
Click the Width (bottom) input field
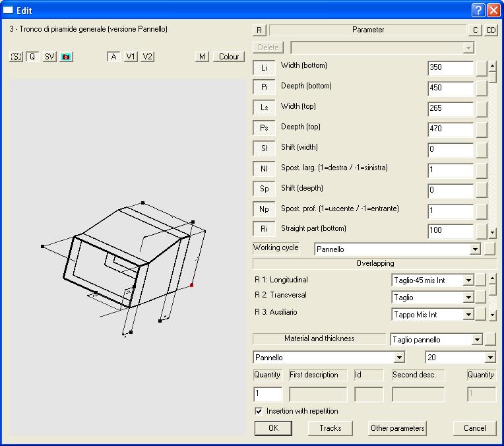point(450,68)
